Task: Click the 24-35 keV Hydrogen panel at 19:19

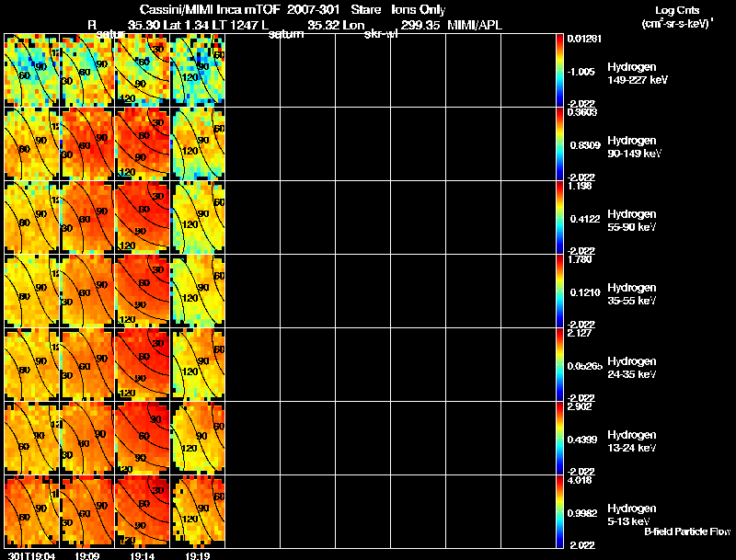Action: (198, 365)
